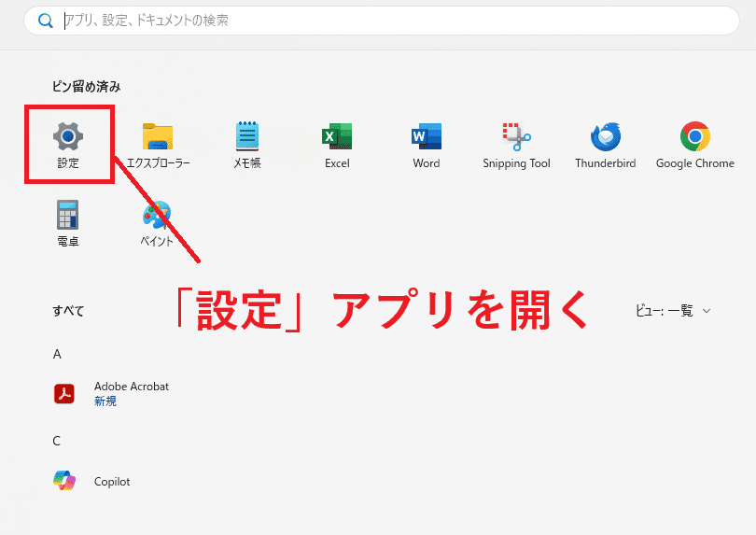Click the search magnifier icon
756x535 pixels.
pyautogui.click(x=46, y=21)
